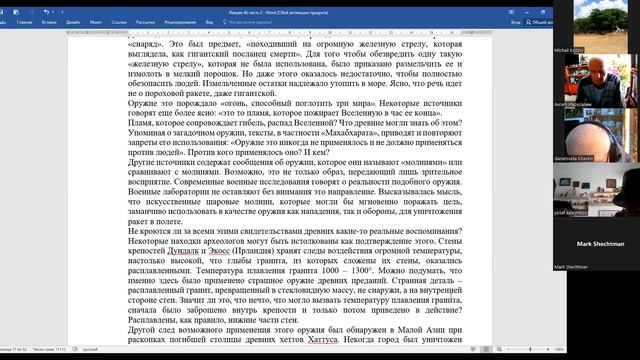Select video thumbnail showing bald head
This screenshot has width=640, height=360.
pos(596,135)
